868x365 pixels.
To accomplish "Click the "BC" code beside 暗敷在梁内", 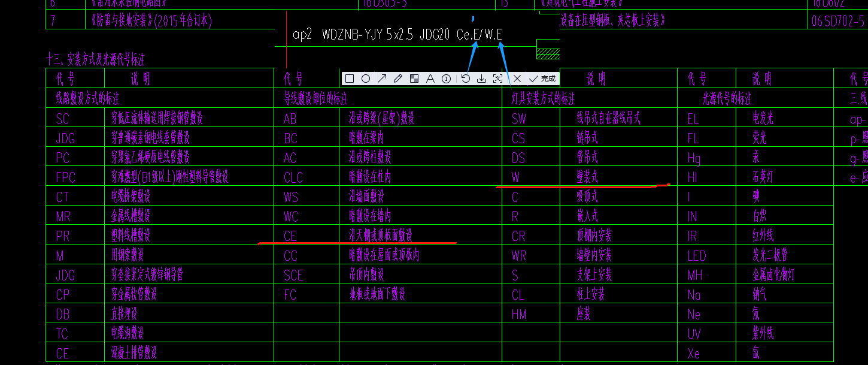I will [290, 138].
